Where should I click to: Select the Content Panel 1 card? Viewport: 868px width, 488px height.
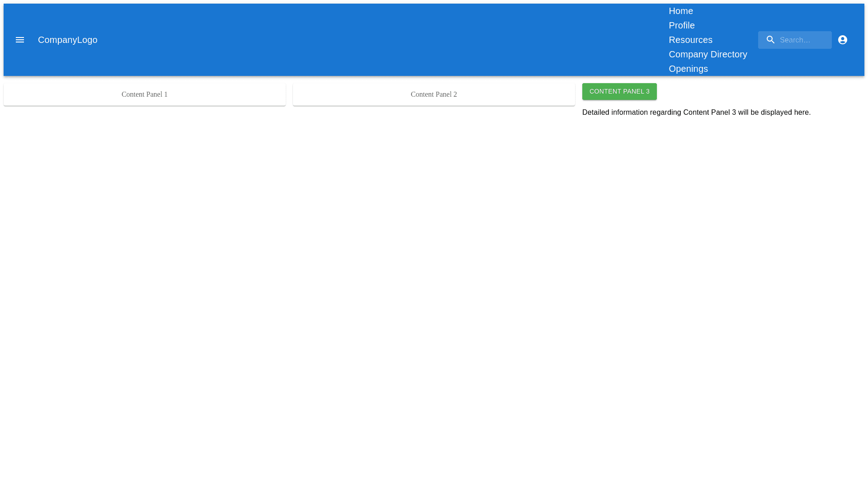coord(145,94)
